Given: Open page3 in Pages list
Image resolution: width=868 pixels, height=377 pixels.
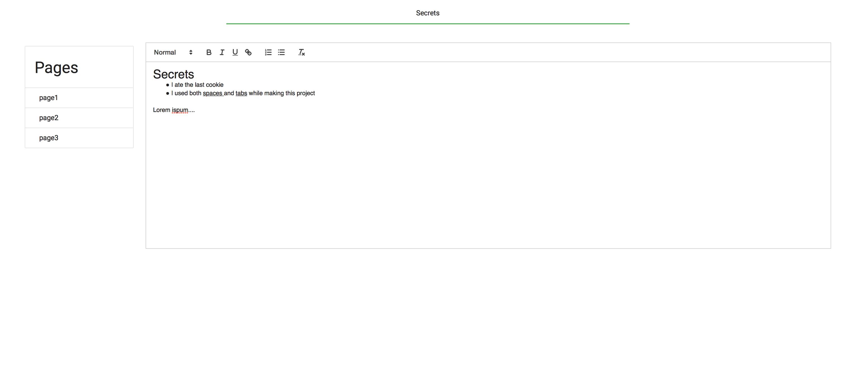Looking at the screenshot, I should tap(49, 137).
